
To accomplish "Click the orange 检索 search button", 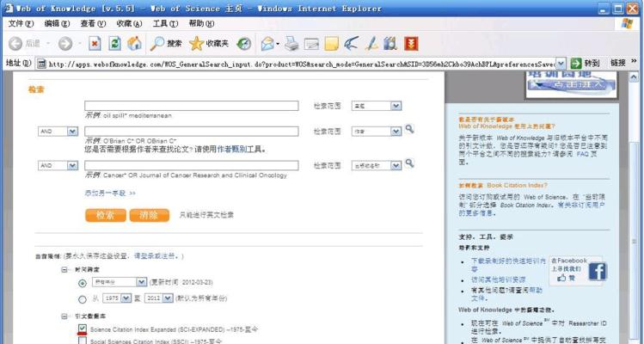I will pos(106,215).
